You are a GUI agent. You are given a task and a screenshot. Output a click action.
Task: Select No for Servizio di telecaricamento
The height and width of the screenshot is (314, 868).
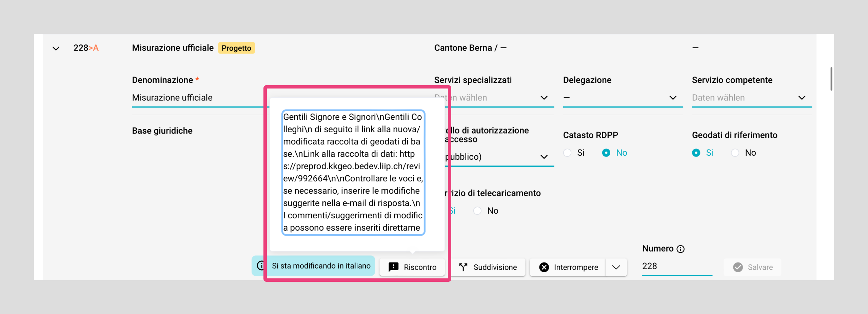477,211
